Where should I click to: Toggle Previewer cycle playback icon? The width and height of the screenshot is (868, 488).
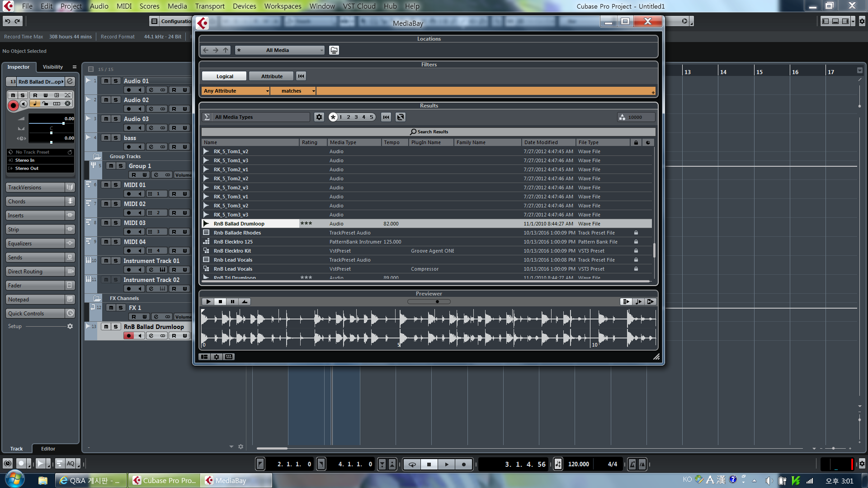[x=245, y=301]
